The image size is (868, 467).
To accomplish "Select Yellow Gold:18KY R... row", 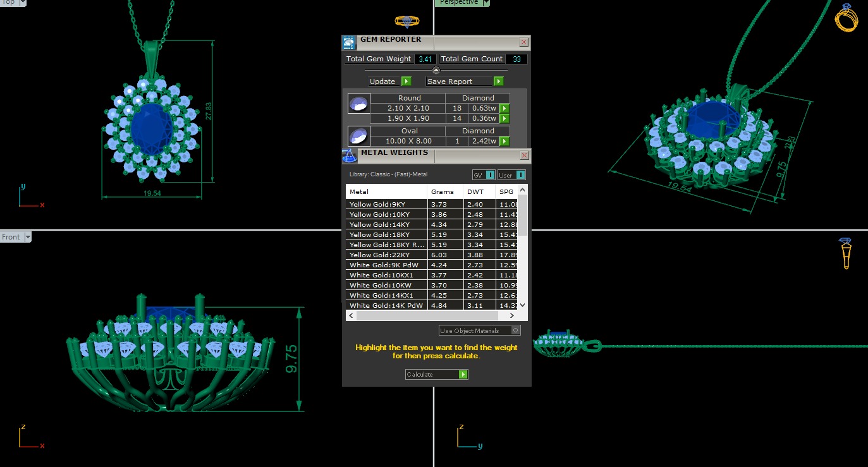I will [x=432, y=245].
